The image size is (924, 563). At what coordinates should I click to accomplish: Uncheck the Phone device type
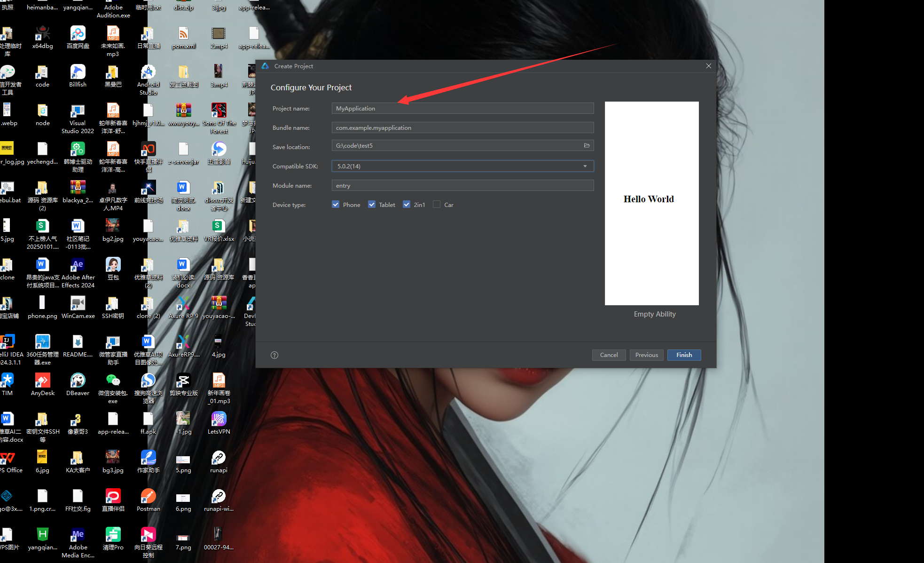pos(336,204)
